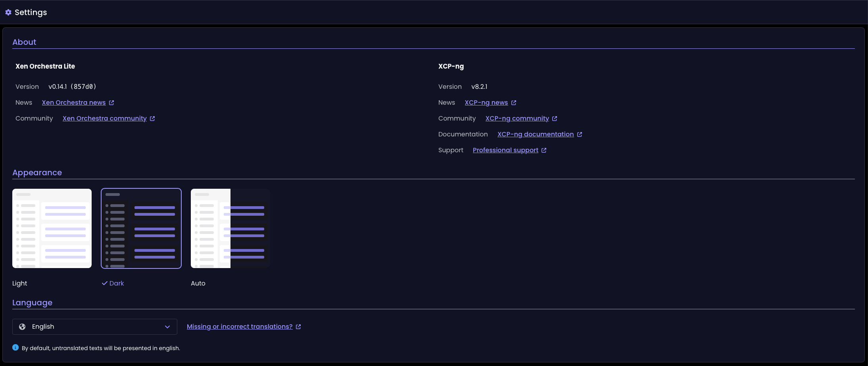
Task: Choose the Dark appearance label
Action: [x=117, y=283]
